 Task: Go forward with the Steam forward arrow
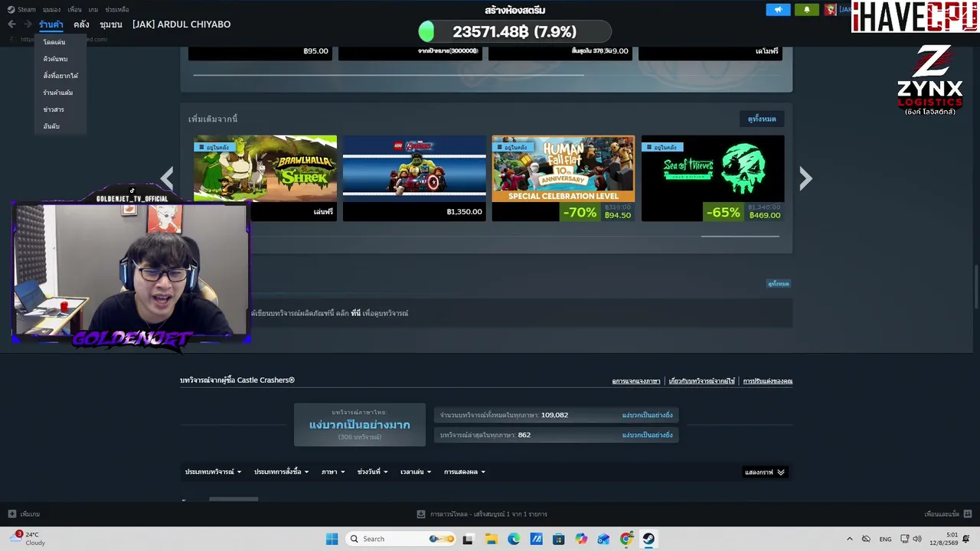[x=28, y=24]
